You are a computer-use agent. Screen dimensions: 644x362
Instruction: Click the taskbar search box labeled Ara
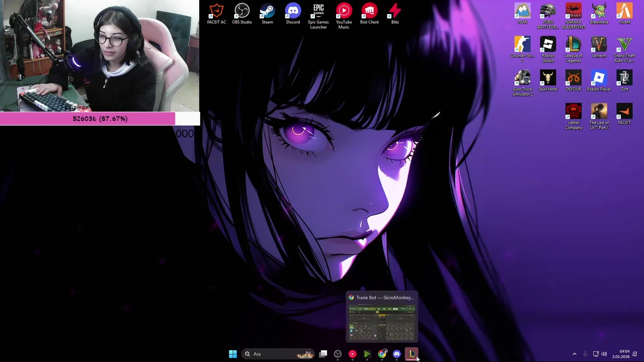pyautogui.click(x=279, y=354)
